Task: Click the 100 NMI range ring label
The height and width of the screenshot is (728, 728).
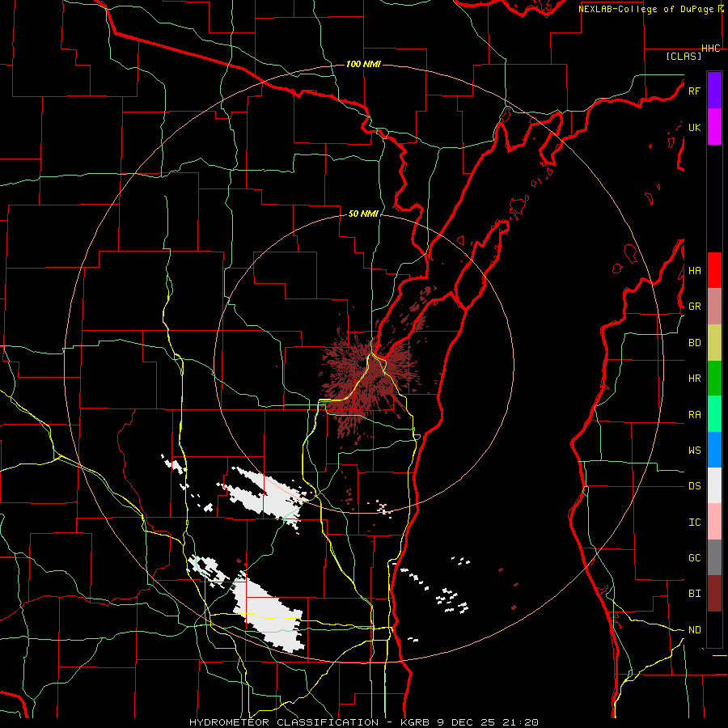Action: pyautogui.click(x=363, y=64)
